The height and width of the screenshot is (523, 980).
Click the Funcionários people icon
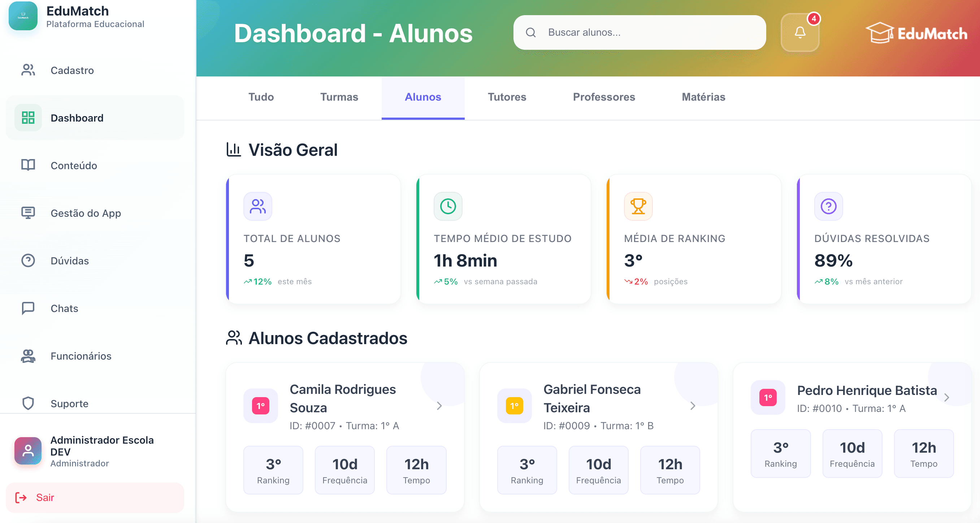click(28, 356)
